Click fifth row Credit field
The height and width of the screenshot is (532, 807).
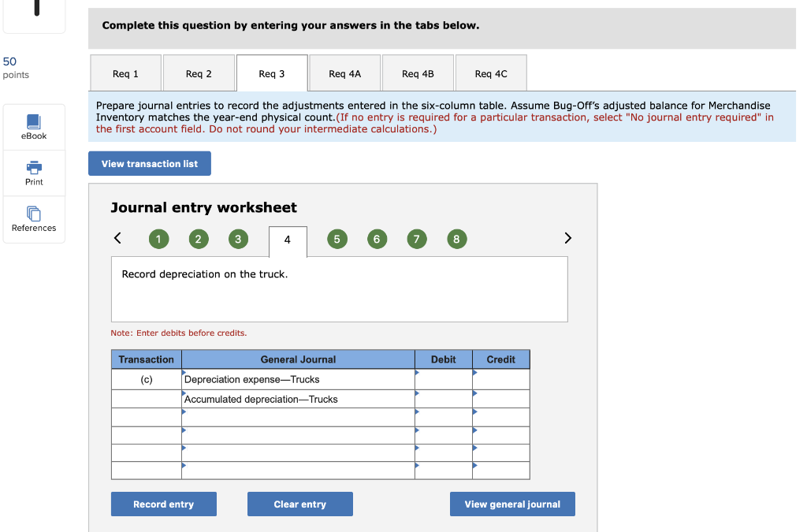click(x=501, y=453)
